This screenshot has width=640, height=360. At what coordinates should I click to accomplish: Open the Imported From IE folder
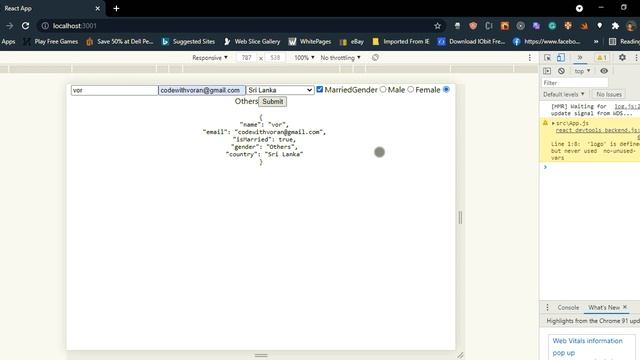click(401, 41)
